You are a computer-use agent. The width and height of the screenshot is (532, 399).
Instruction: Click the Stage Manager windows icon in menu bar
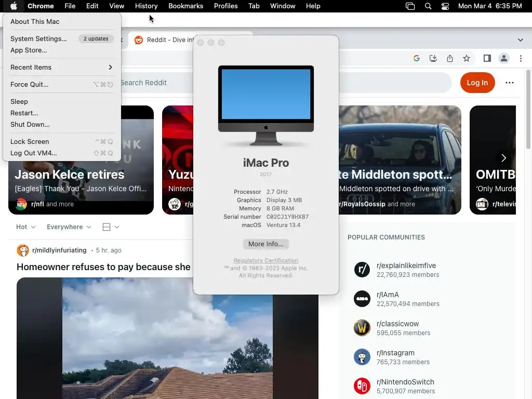point(410,6)
